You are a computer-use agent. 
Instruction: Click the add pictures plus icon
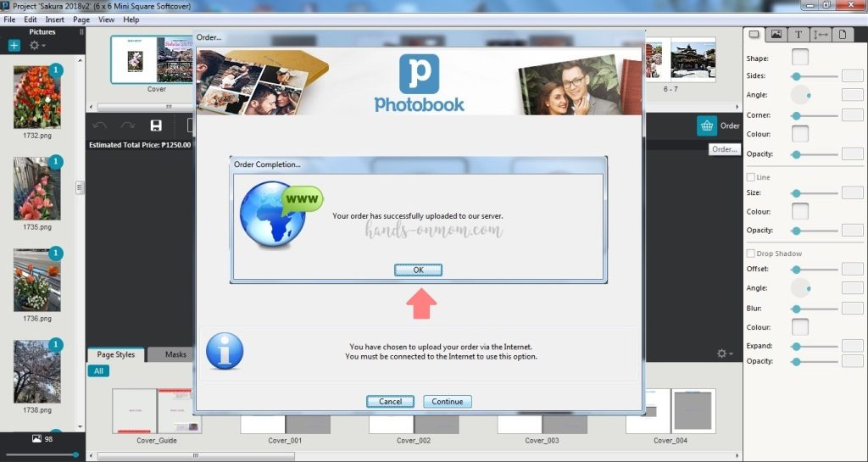[14, 45]
